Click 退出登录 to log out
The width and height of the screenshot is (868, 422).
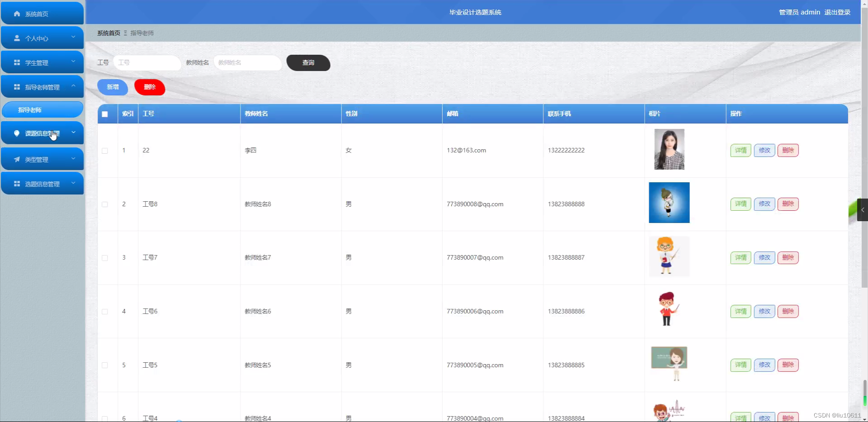(x=837, y=12)
